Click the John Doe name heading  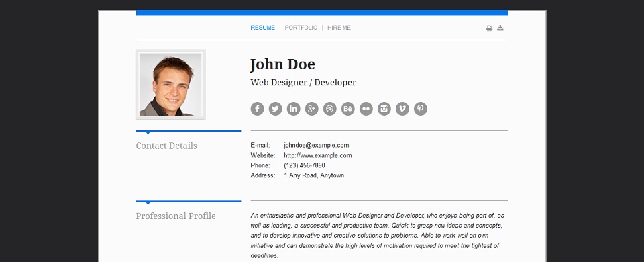(282, 64)
